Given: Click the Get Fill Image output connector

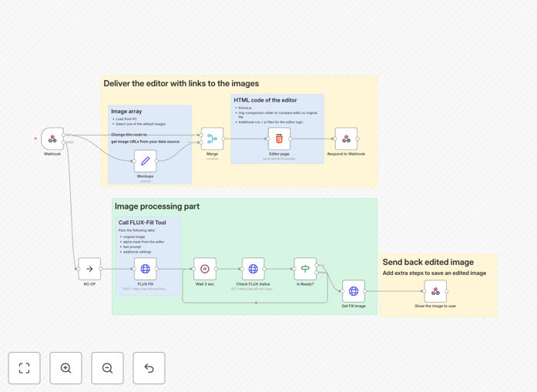Looking at the screenshot, I should click(364, 291).
